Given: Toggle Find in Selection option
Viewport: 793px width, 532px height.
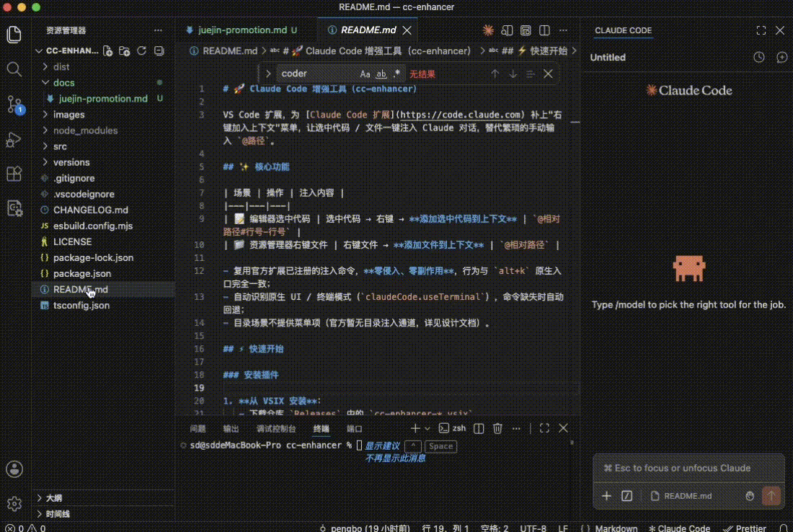Looking at the screenshot, I should (x=530, y=74).
